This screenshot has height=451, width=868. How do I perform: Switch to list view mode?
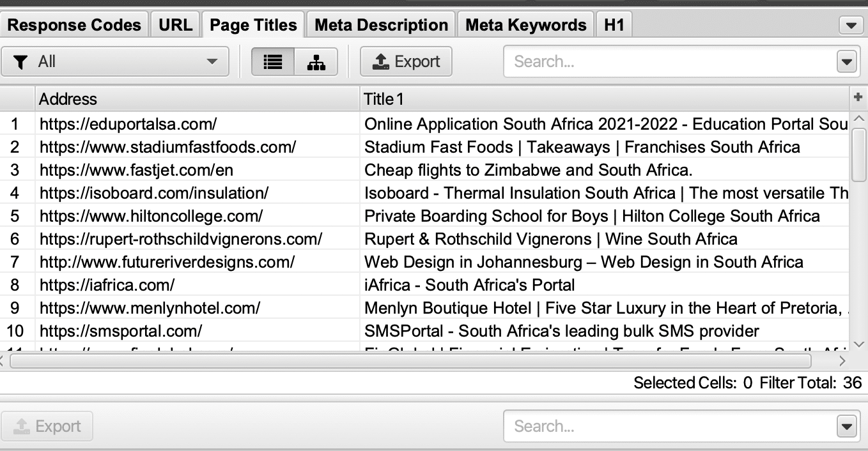click(x=273, y=62)
